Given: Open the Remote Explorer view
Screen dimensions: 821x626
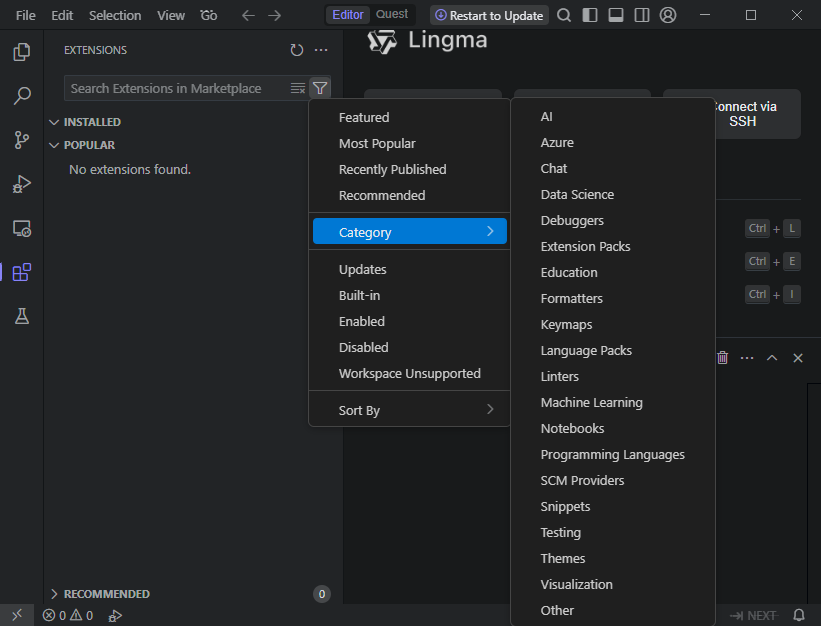Looking at the screenshot, I should tap(21, 228).
